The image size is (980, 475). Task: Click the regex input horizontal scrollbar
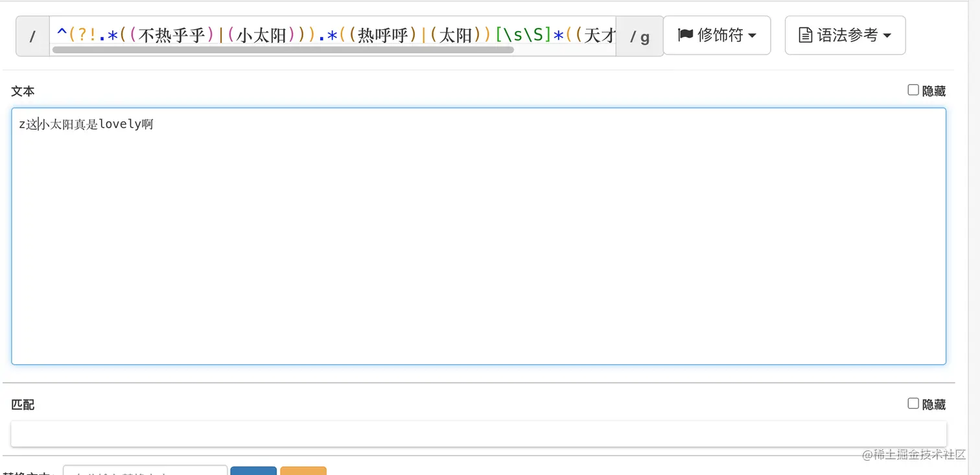pos(283,50)
